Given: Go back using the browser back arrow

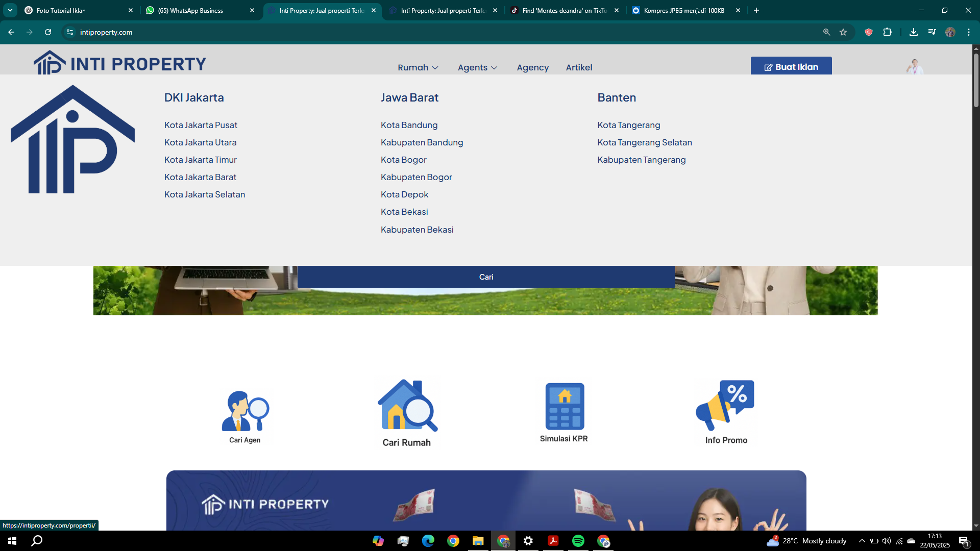Looking at the screenshot, I should (x=11, y=32).
